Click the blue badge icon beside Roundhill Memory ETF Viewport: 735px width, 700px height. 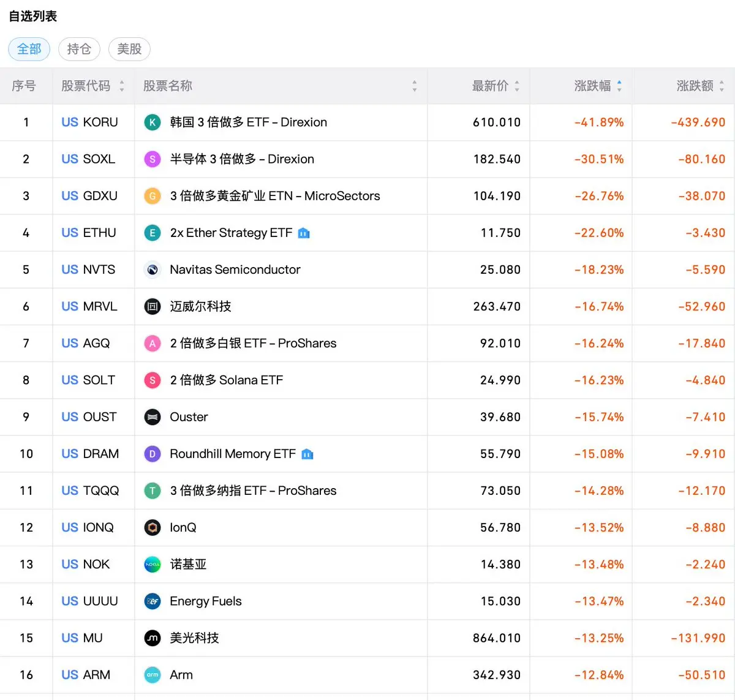307,454
